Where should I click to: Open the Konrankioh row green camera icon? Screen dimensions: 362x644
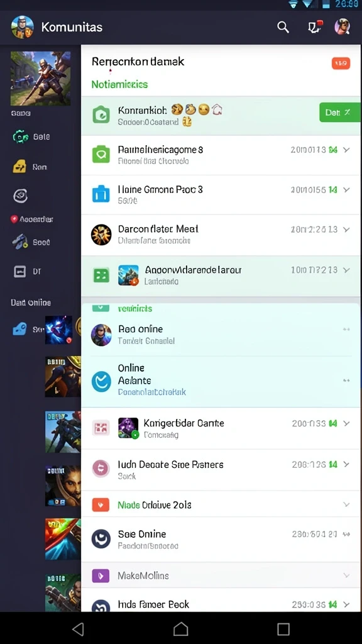[x=101, y=114]
